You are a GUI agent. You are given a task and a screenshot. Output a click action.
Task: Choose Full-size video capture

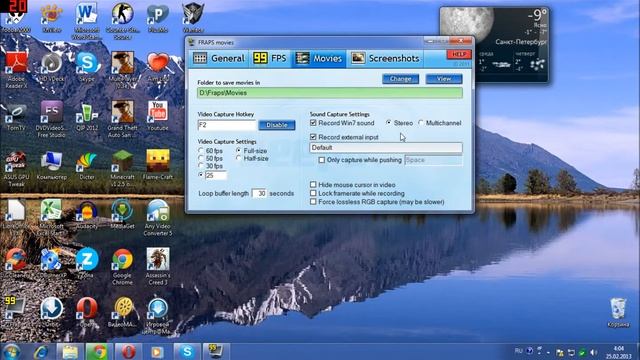[x=238, y=151]
